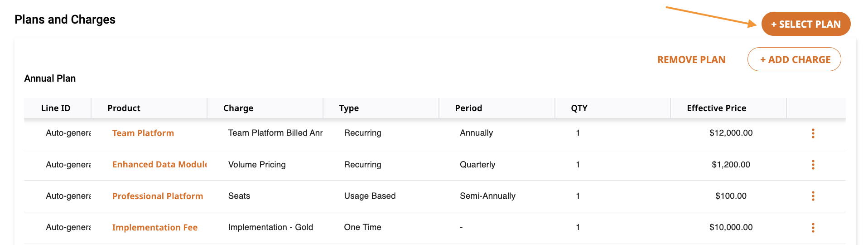Click the Select Plan button
This screenshot has width=868, height=245.
[806, 24]
